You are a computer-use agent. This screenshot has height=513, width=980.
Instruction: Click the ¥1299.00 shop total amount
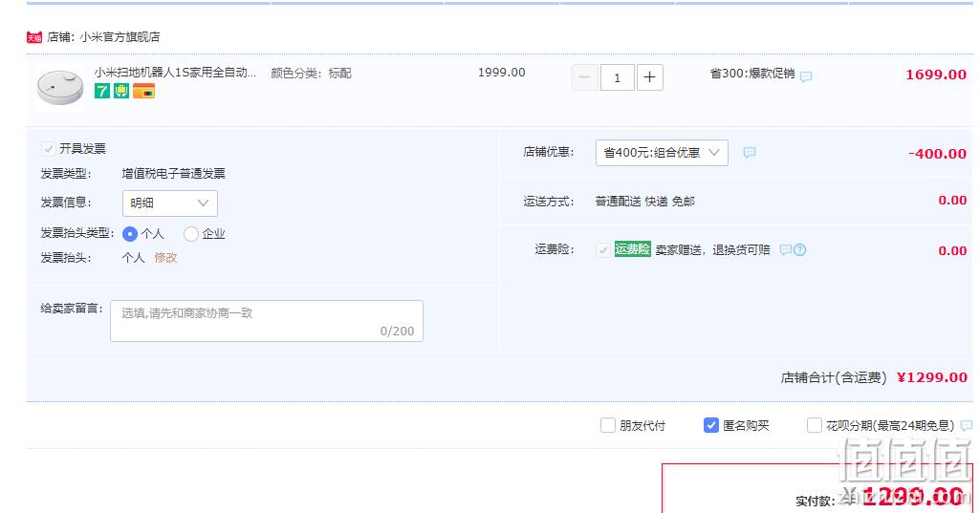coord(932,377)
